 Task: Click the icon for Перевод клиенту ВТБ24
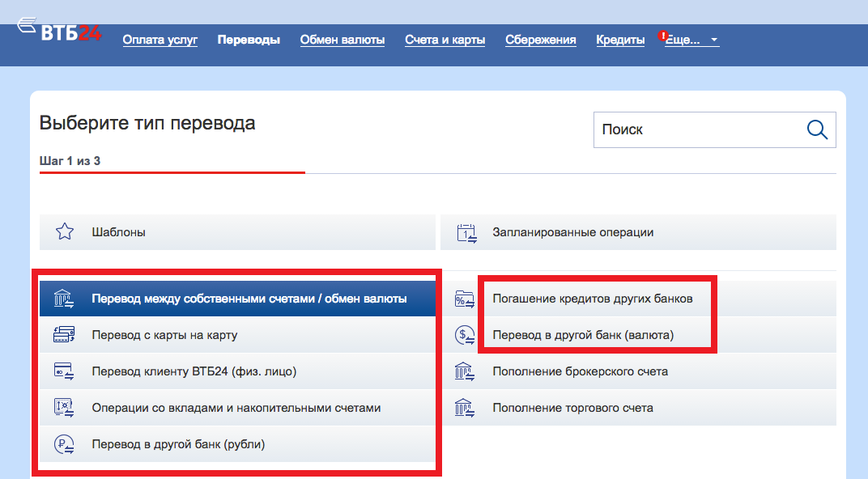(64, 371)
